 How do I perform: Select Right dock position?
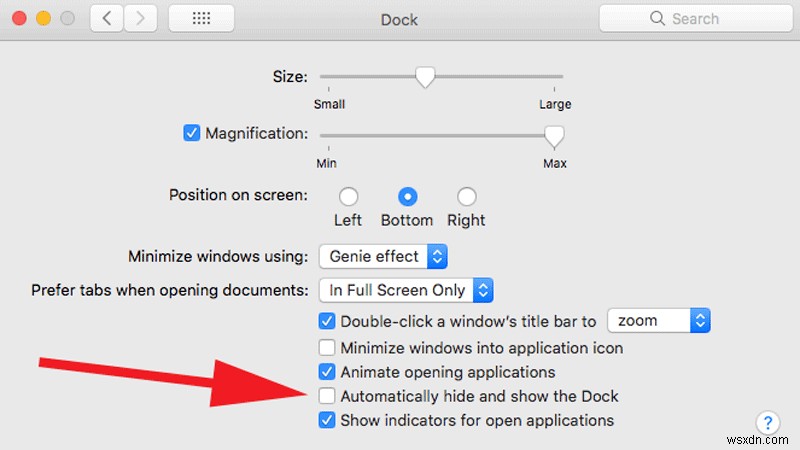click(466, 196)
